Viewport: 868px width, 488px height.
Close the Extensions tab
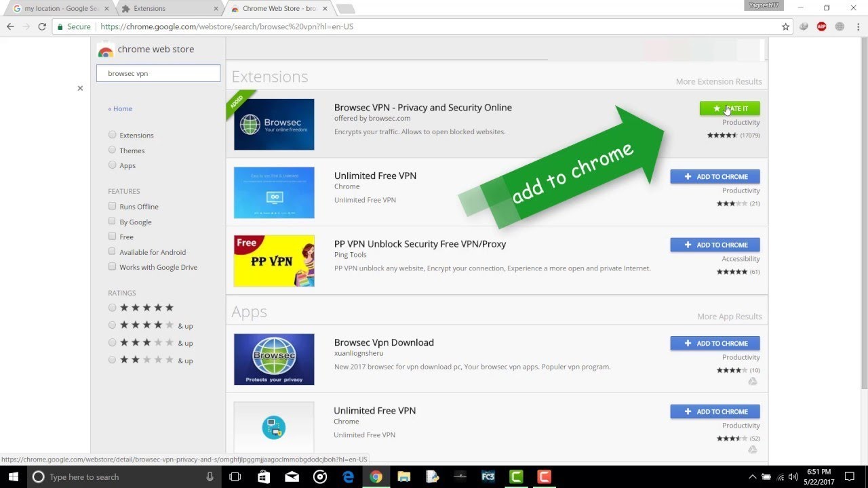click(216, 9)
